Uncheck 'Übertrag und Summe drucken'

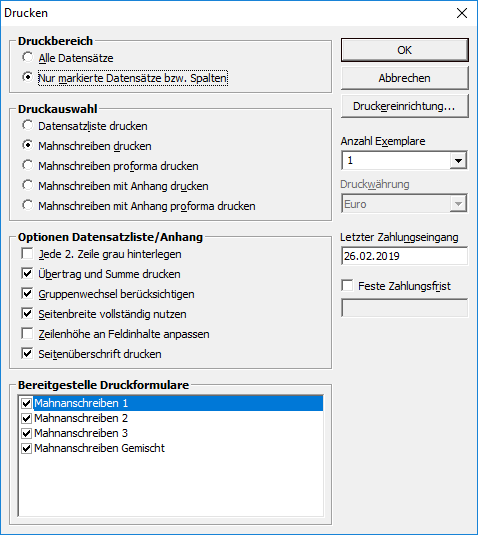[27, 274]
